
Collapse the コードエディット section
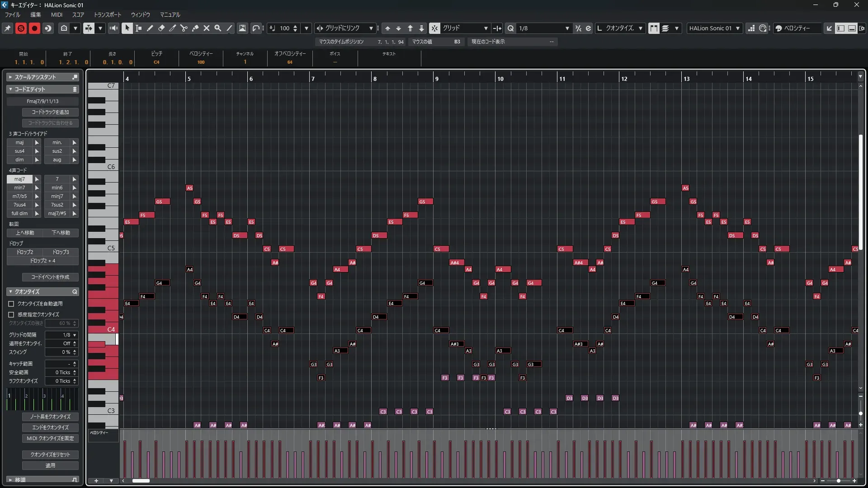click(x=10, y=89)
